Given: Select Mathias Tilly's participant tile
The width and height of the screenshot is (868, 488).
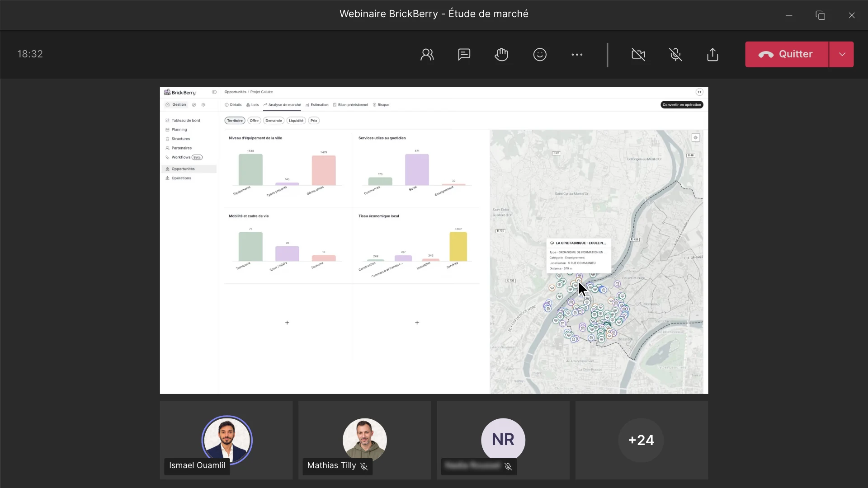Looking at the screenshot, I should (x=364, y=440).
